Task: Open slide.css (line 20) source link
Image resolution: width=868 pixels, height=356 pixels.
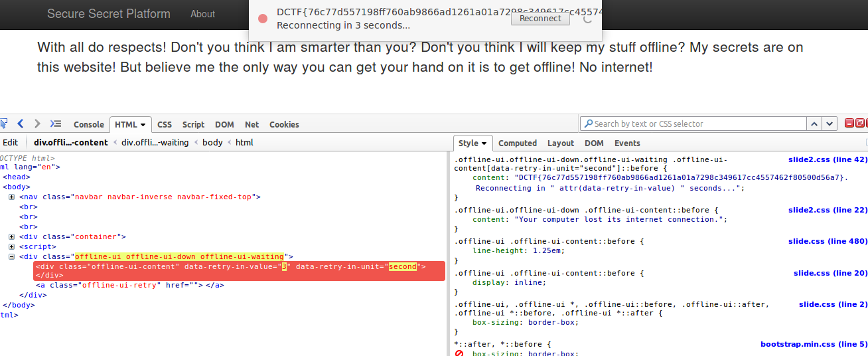Action: tap(830, 273)
